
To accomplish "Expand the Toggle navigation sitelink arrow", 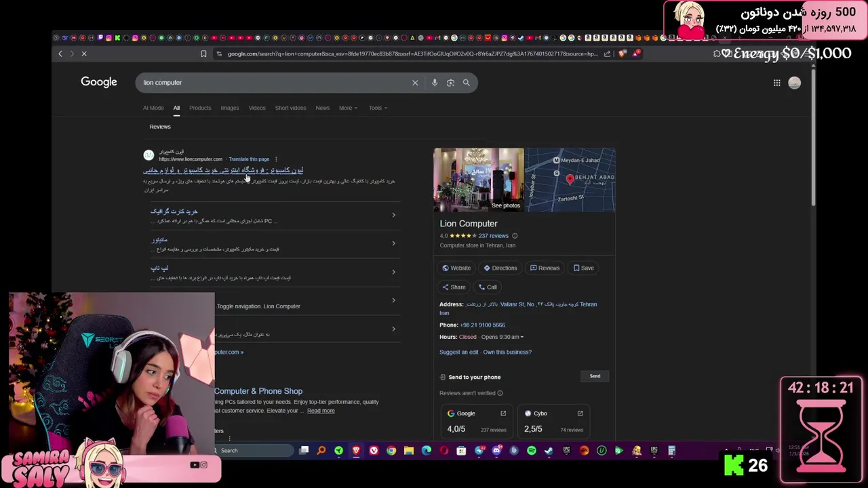I will tap(393, 300).
